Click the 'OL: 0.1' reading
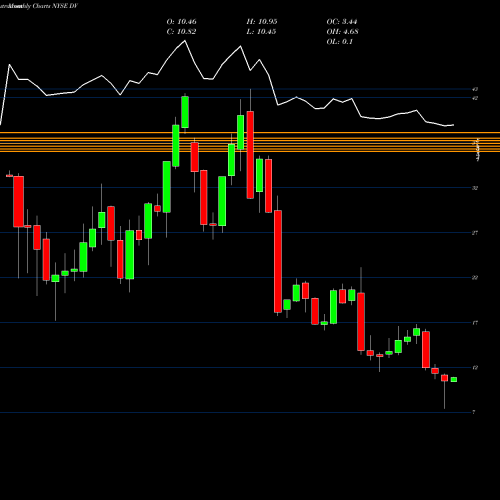The width and height of the screenshot is (500, 500). pyautogui.click(x=339, y=42)
